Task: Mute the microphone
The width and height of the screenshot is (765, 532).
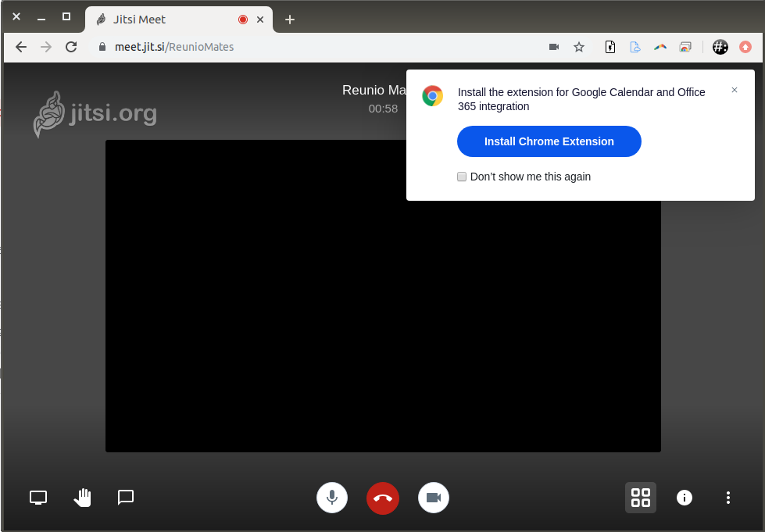Action: (x=332, y=498)
